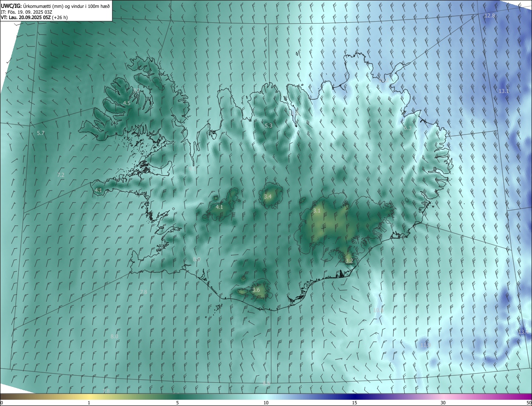Click the '50' tick on the color scale
532x406 pixels.
click(529, 403)
